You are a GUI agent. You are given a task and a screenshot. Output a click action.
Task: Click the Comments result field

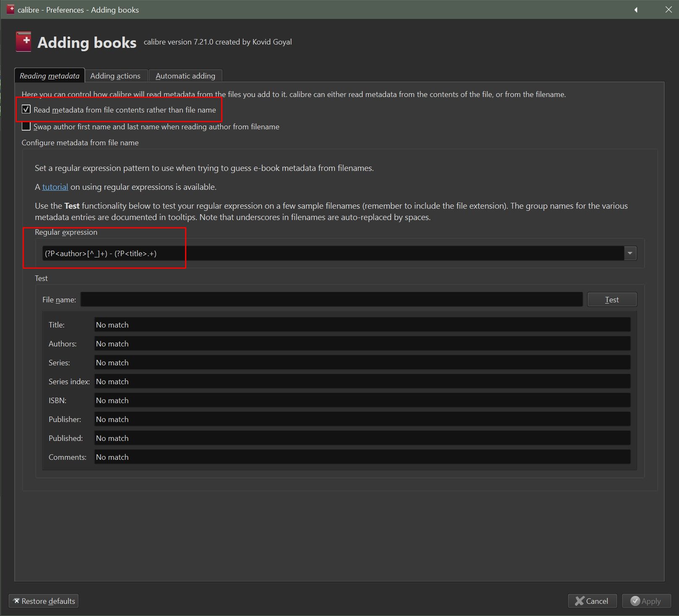362,457
